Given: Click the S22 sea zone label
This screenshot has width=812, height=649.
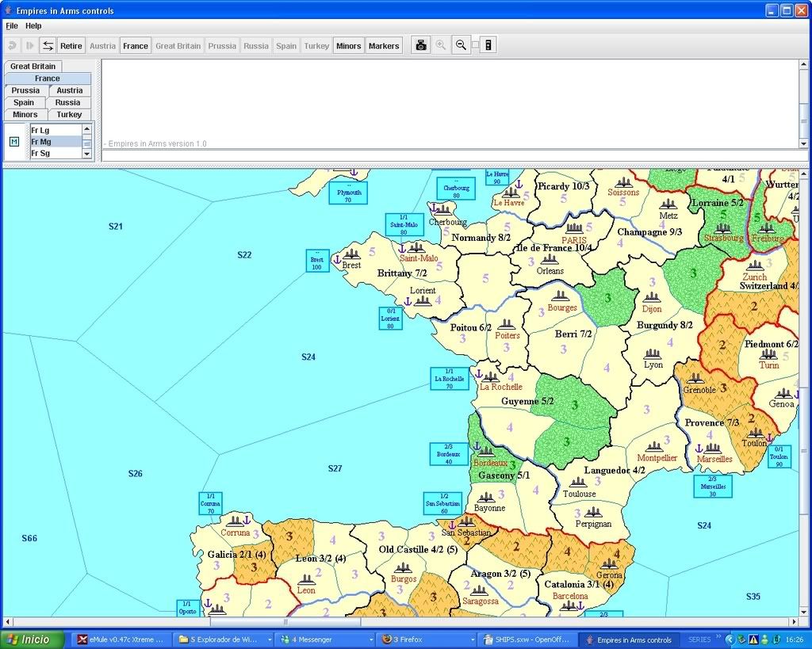Looking at the screenshot, I should pyautogui.click(x=244, y=254).
